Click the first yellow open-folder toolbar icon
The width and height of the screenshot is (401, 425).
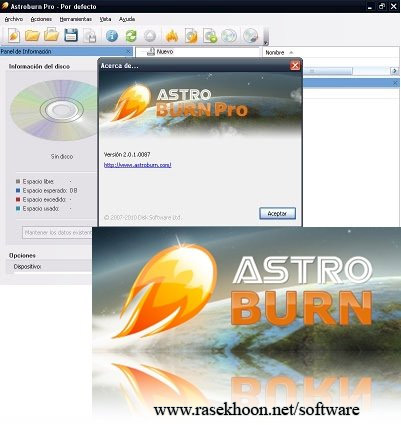pyautogui.click(x=32, y=35)
